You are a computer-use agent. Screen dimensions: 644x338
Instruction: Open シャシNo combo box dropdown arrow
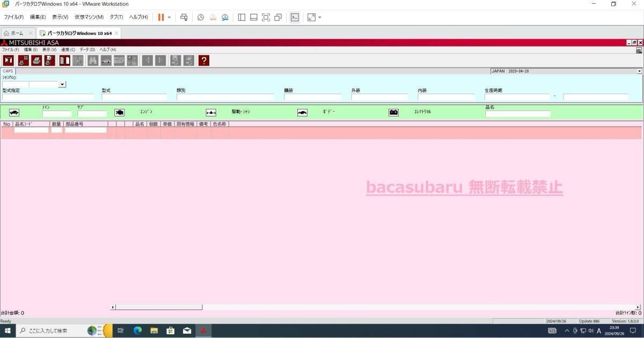[62, 84]
